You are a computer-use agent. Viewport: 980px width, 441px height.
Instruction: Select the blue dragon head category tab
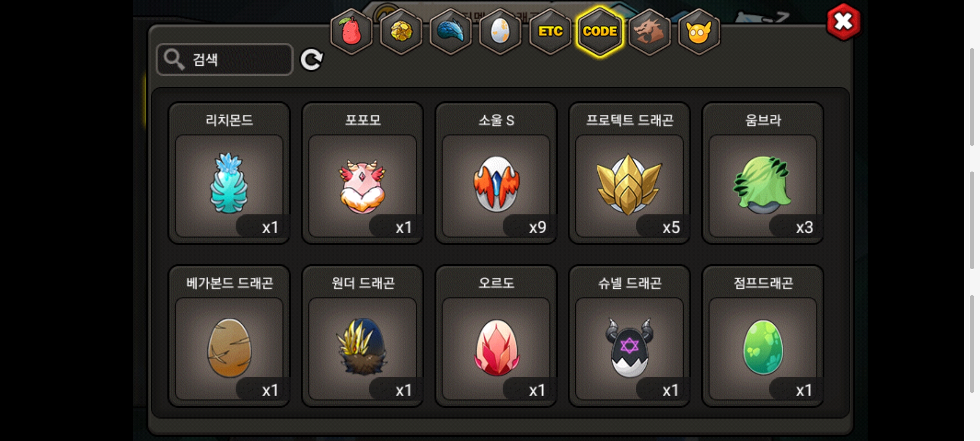click(451, 32)
